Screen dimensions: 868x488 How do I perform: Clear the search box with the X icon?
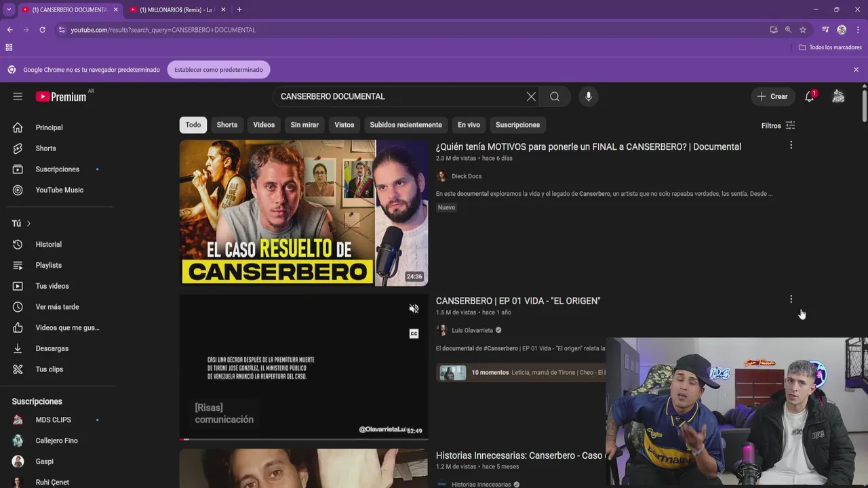[x=531, y=96]
